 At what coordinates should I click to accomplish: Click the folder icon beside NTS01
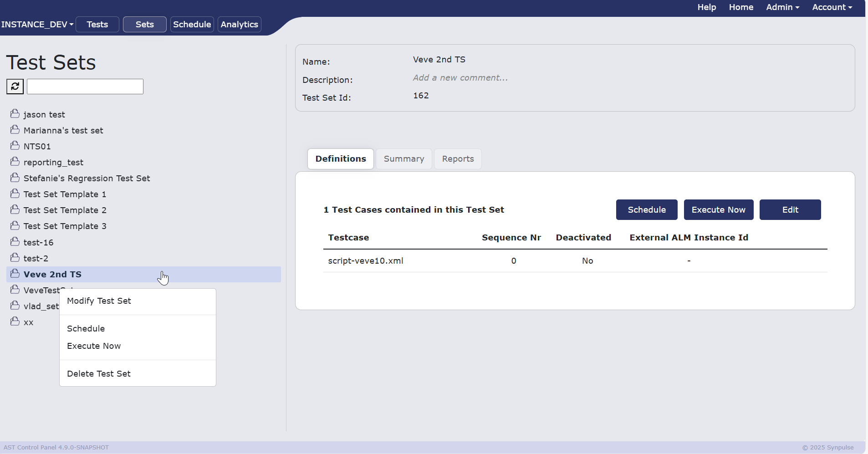[15, 145]
